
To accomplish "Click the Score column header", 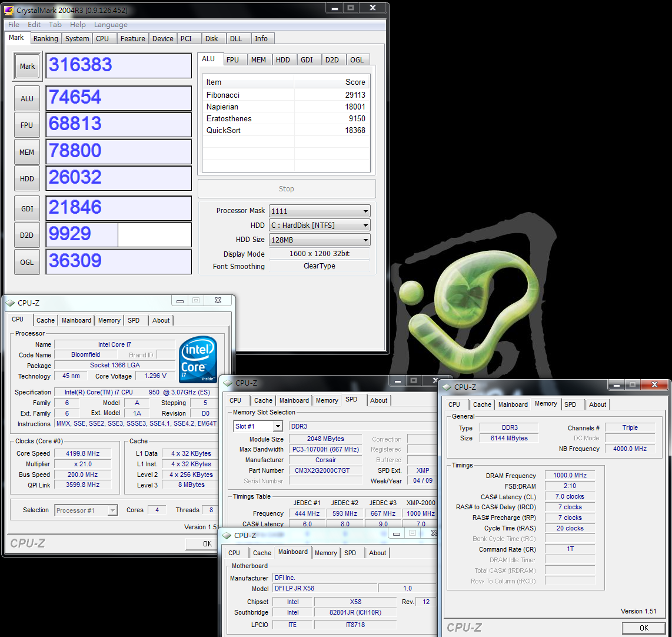I will pos(332,82).
